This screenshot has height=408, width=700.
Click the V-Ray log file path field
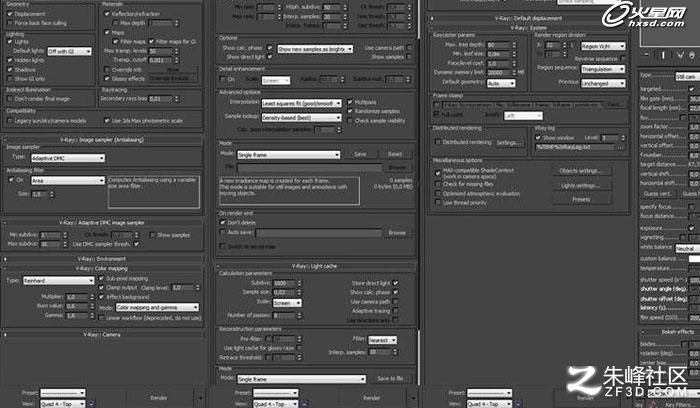pyautogui.click(x=574, y=147)
